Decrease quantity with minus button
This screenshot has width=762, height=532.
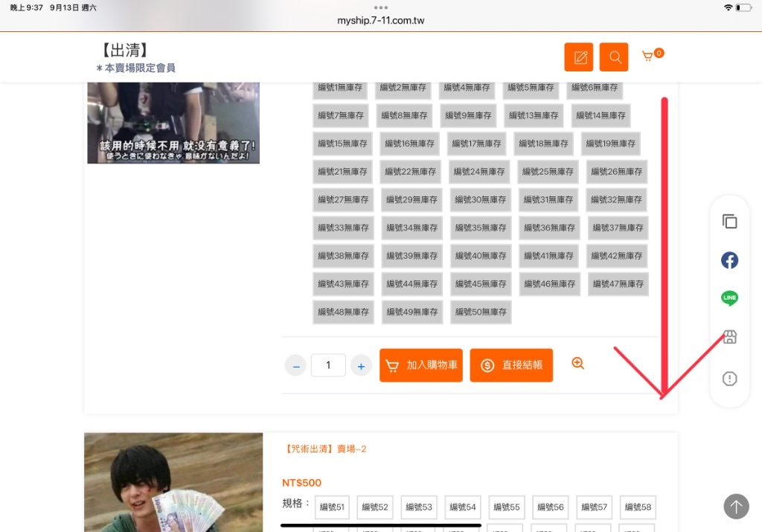(x=295, y=366)
